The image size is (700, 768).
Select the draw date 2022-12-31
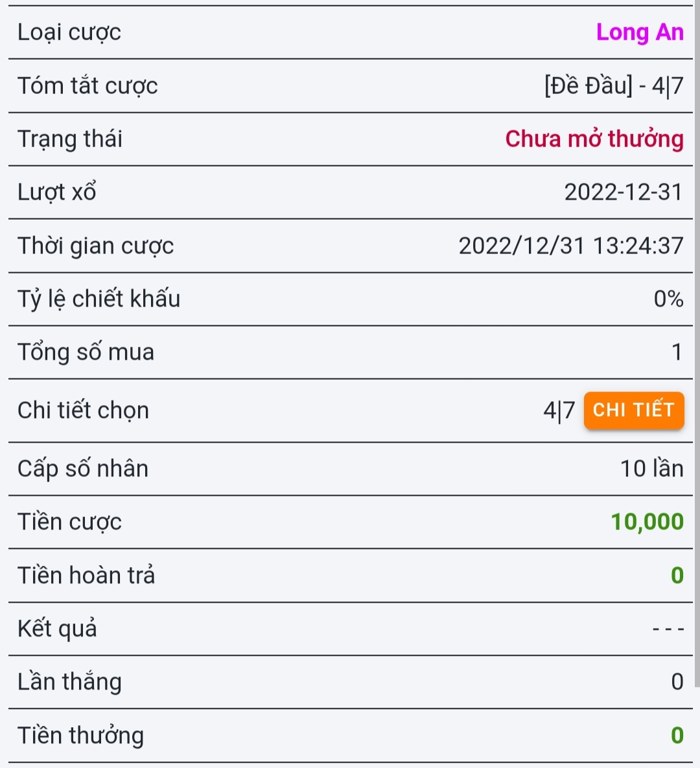pos(624,192)
